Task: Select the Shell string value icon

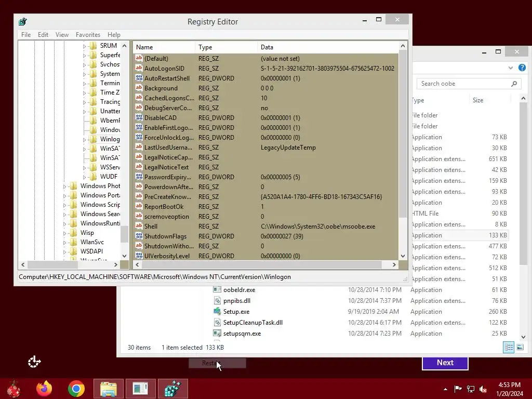Action: click(x=139, y=226)
